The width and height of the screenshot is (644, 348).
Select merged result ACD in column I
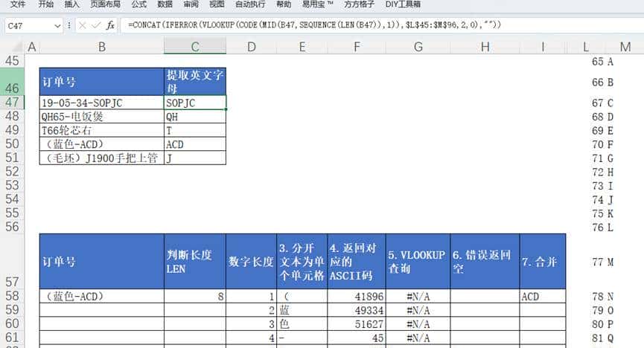pyautogui.click(x=543, y=296)
